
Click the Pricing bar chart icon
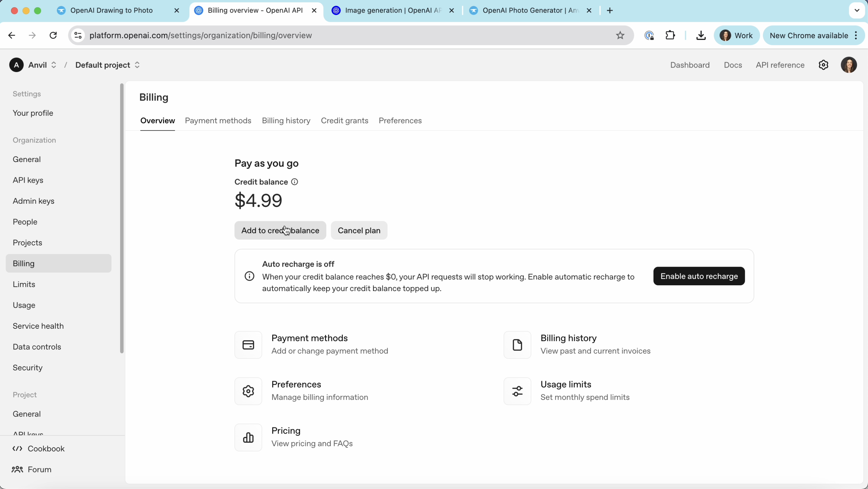point(248,438)
